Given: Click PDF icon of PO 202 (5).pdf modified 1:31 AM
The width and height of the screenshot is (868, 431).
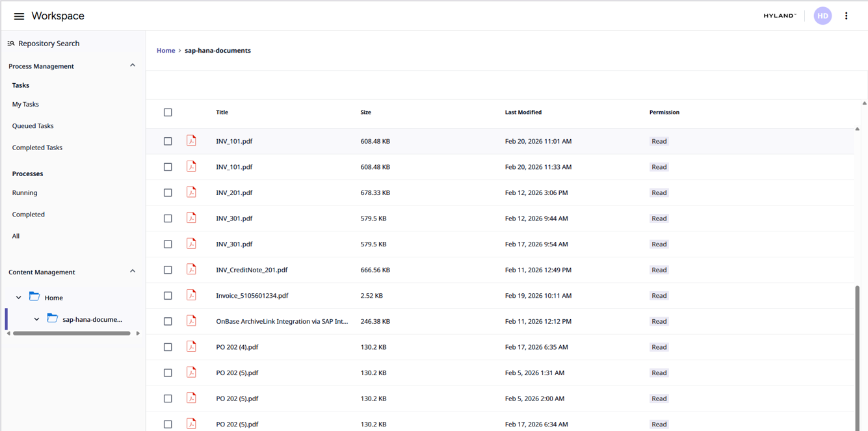Looking at the screenshot, I should (x=191, y=372).
